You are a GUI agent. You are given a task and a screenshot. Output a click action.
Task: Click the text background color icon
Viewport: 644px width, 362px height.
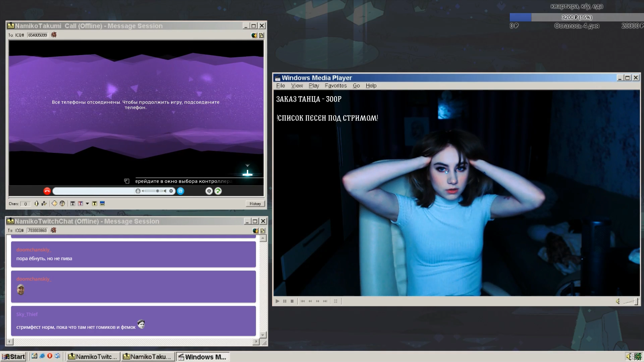(95, 203)
